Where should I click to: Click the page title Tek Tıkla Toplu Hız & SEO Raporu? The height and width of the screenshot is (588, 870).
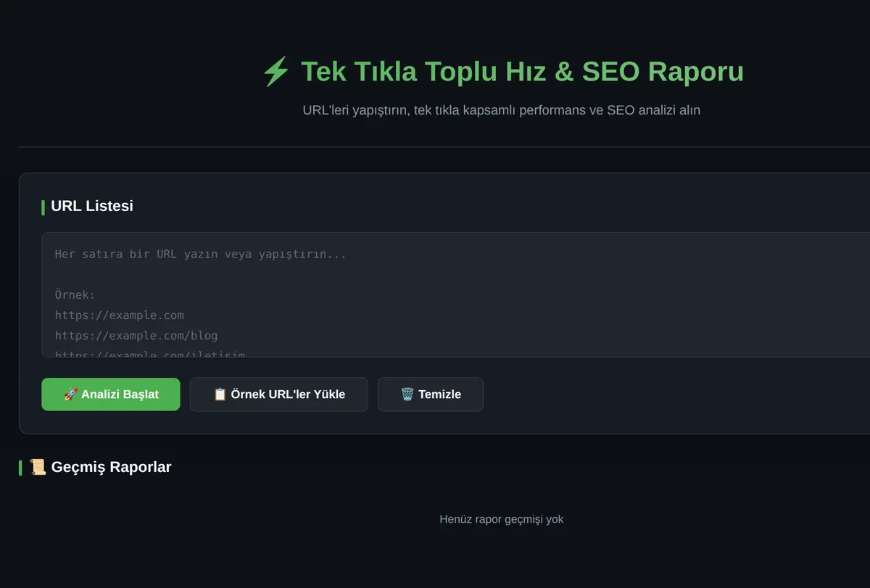(x=522, y=72)
